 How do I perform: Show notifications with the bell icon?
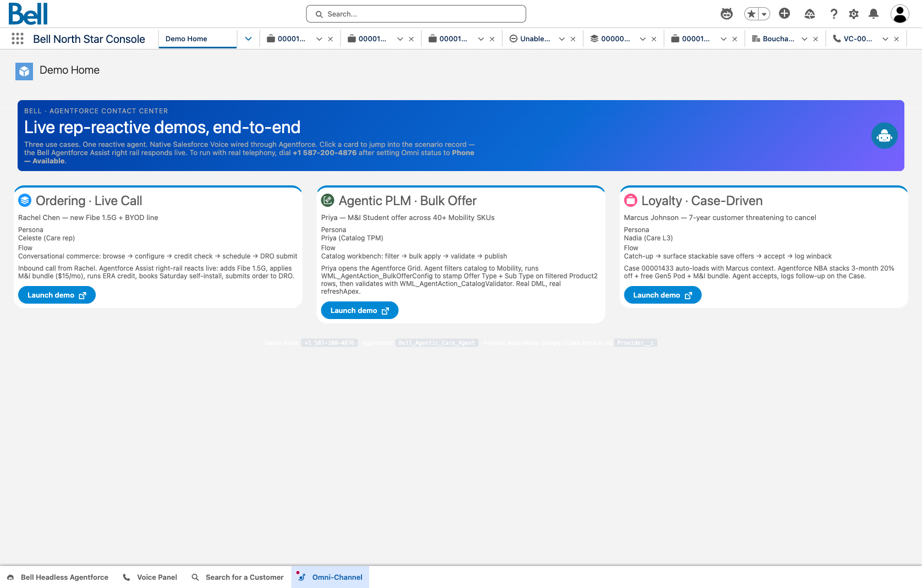pos(874,14)
